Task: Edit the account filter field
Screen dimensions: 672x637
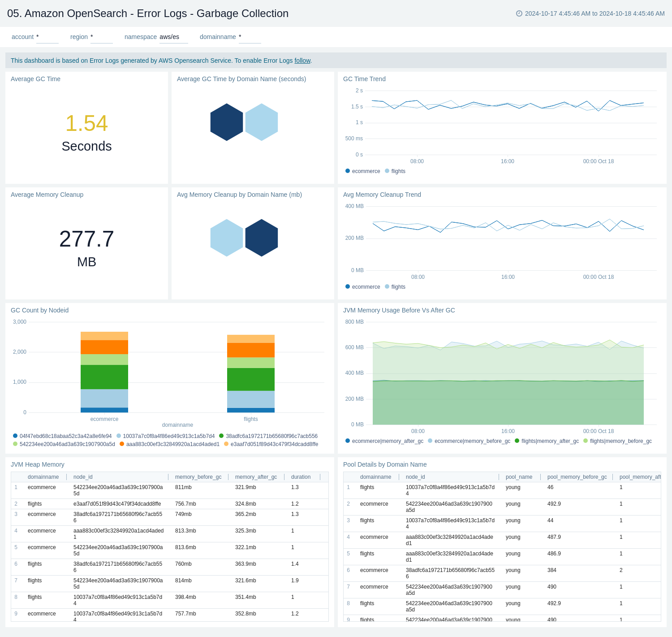Action: click(47, 37)
